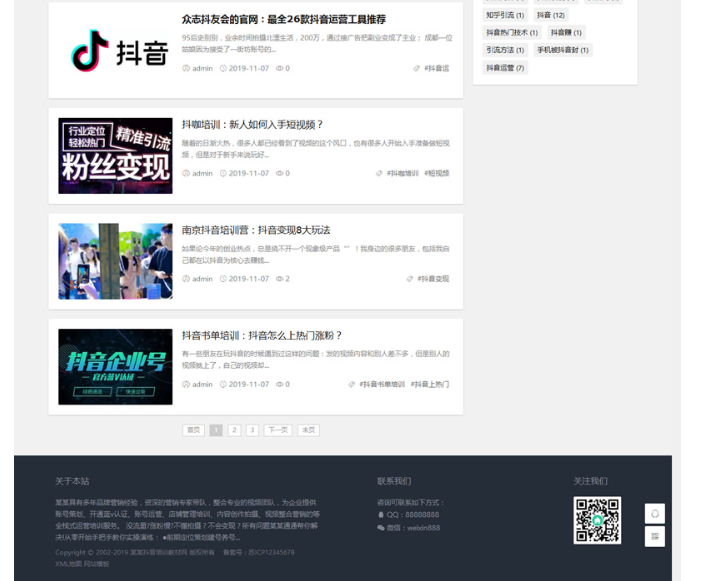Click the floating customer service bell icon

click(x=655, y=514)
